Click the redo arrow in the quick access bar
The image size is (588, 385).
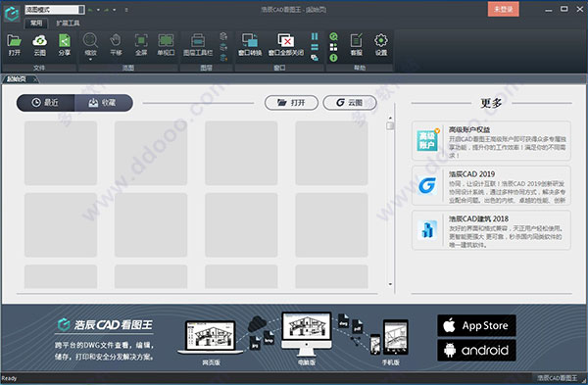tap(107, 10)
